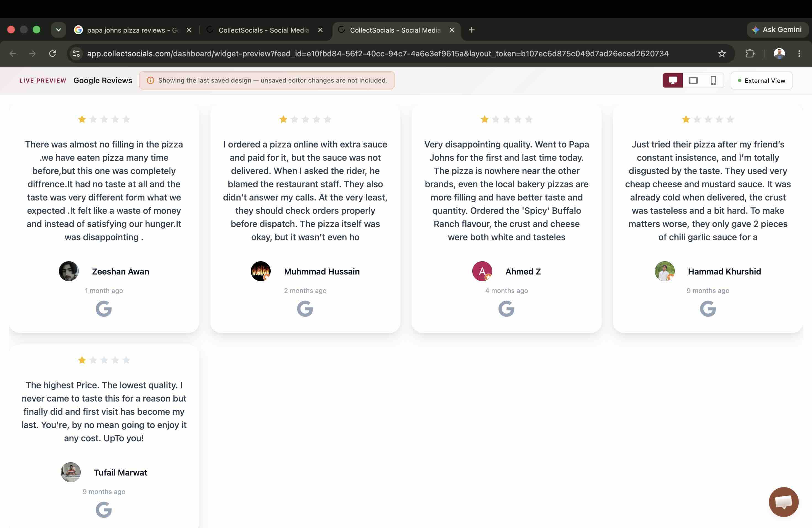Select the reviewer name Muhmmad Hussain
This screenshot has width=812, height=528.
[322, 271]
